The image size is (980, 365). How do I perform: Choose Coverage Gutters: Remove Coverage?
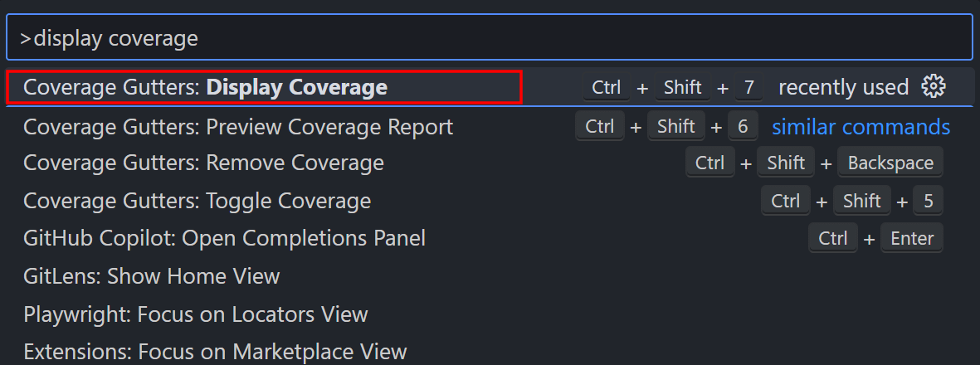490,163
